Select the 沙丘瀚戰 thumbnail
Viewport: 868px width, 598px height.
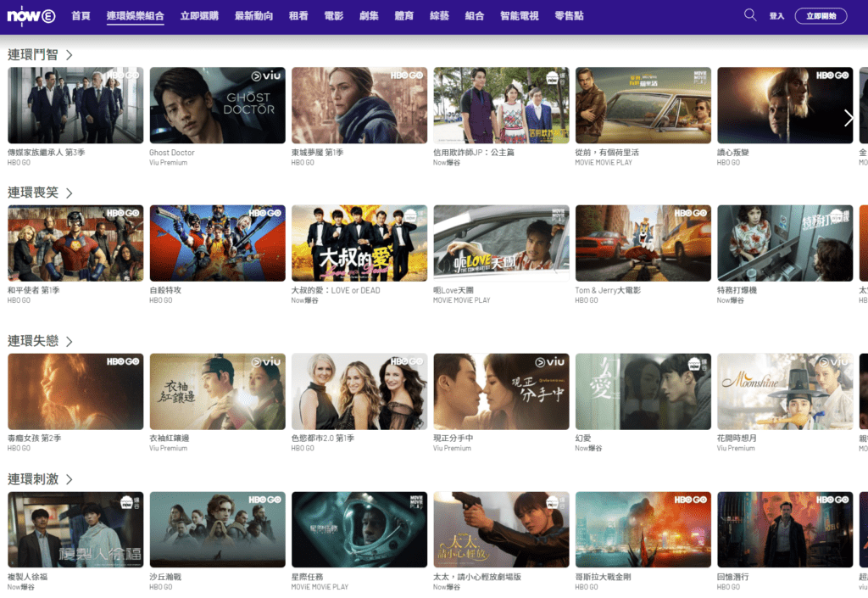[216, 529]
